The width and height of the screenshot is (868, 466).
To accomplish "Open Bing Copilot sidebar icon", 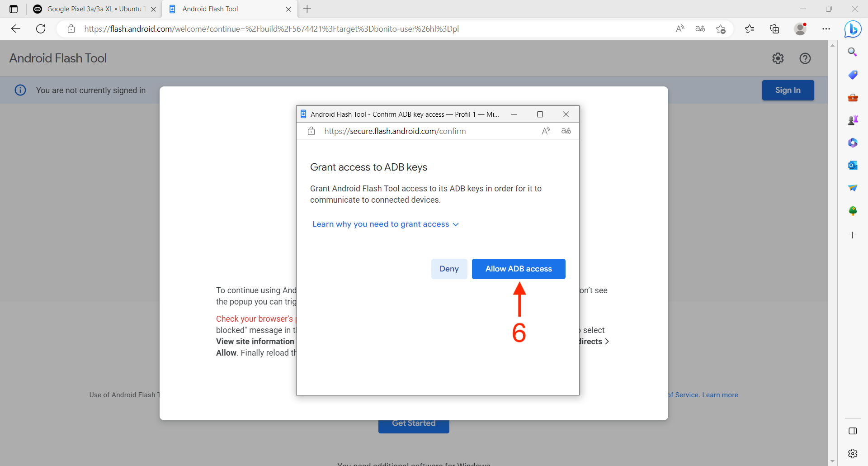I will (853, 29).
